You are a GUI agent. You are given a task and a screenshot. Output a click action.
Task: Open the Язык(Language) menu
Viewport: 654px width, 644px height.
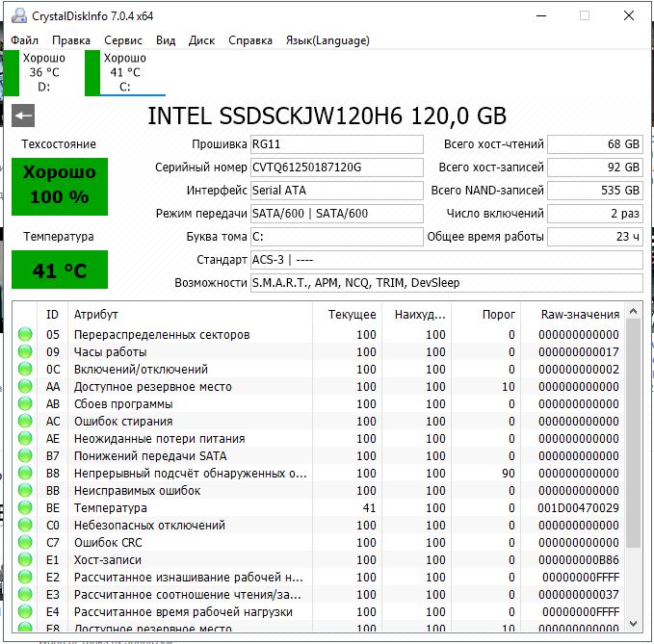(327, 40)
